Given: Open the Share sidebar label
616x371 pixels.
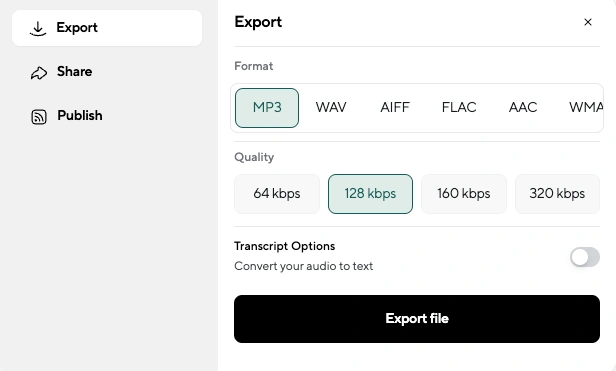Looking at the screenshot, I should tap(75, 72).
